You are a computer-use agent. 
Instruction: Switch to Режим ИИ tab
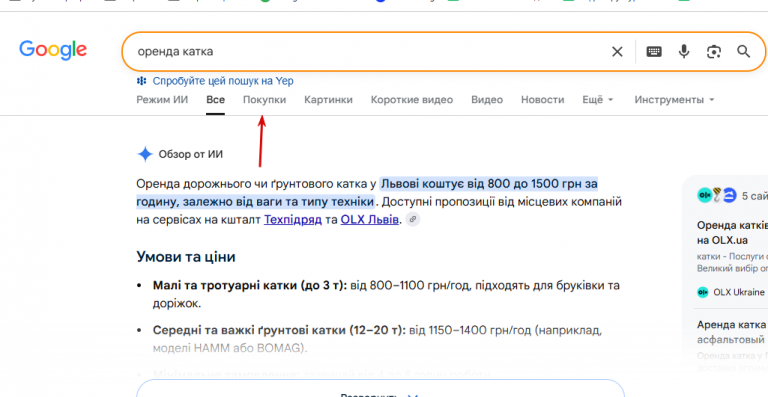pyautogui.click(x=162, y=100)
